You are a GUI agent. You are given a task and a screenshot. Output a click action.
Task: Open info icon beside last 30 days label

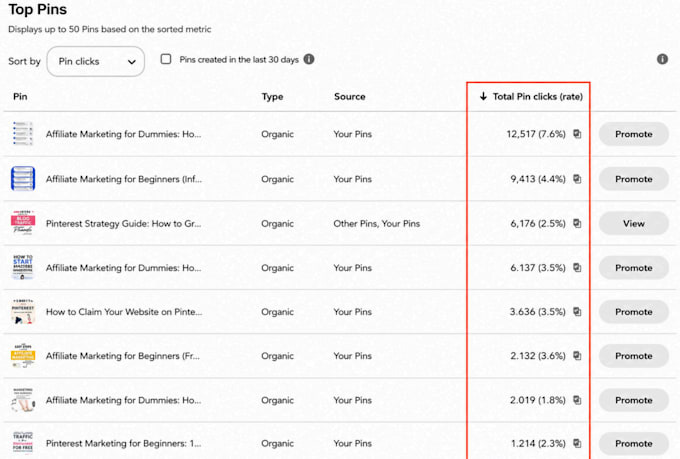pyautogui.click(x=309, y=59)
